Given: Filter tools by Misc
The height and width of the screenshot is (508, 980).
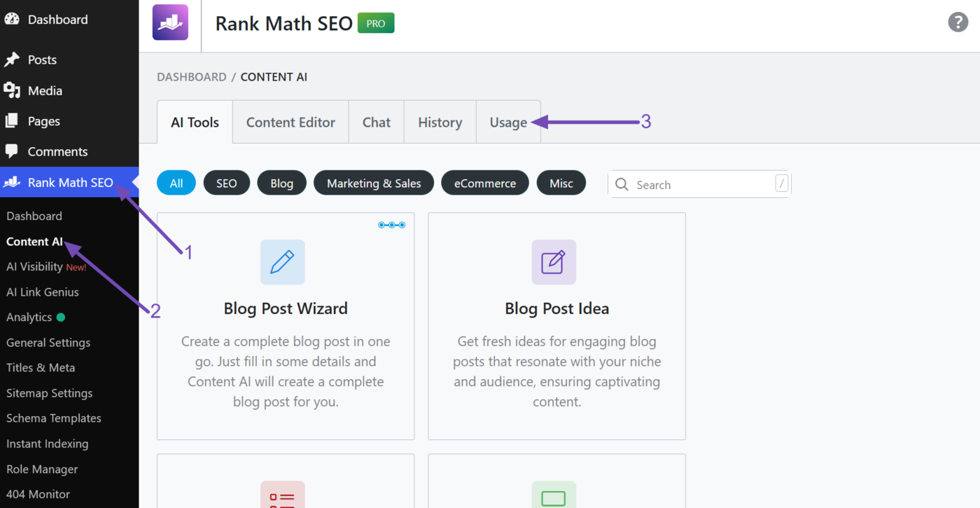Looking at the screenshot, I should click(x=561, y=183).
